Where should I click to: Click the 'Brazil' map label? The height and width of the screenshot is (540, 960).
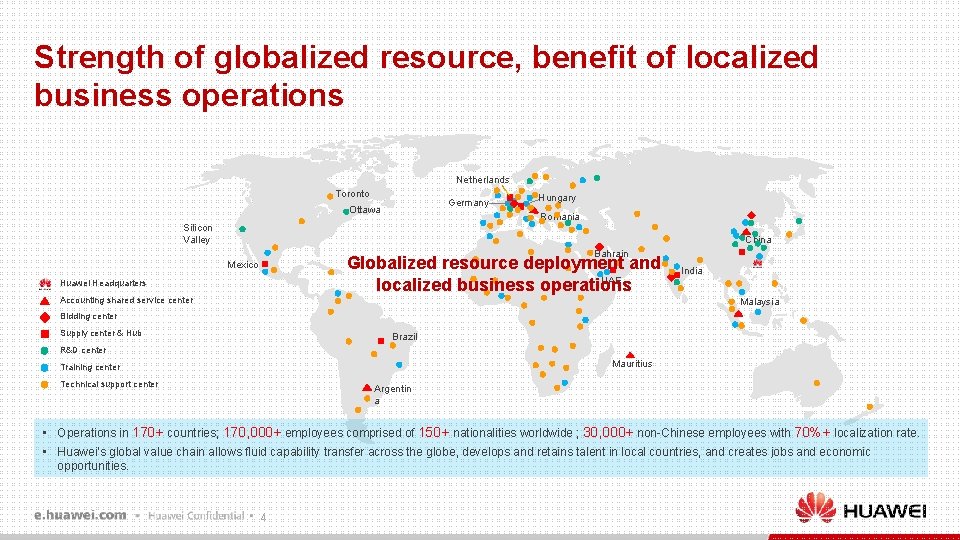coord(405,337)
